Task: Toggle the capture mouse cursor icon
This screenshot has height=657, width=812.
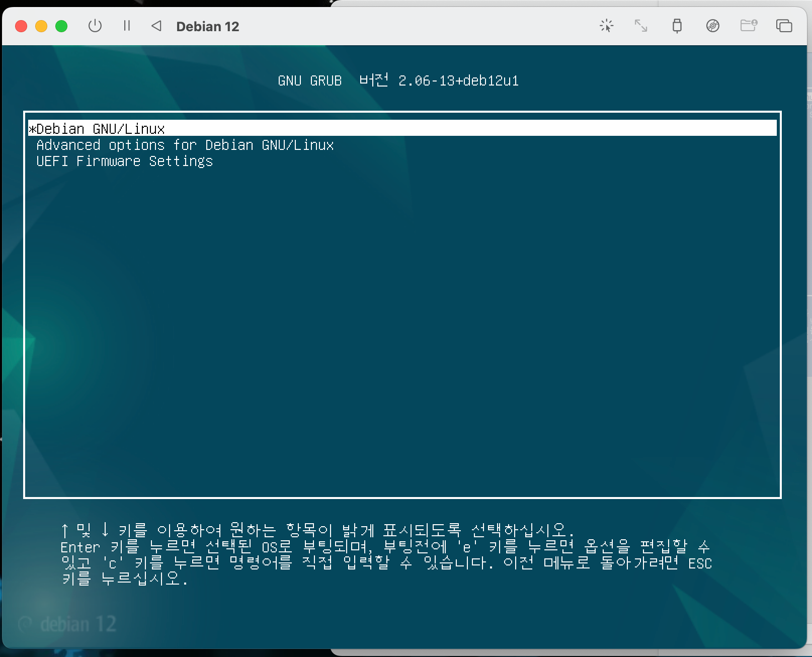Action: [607, 26]
